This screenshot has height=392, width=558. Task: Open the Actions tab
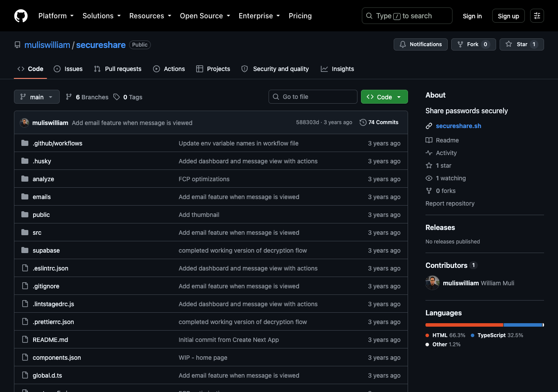tap(169, 69)
